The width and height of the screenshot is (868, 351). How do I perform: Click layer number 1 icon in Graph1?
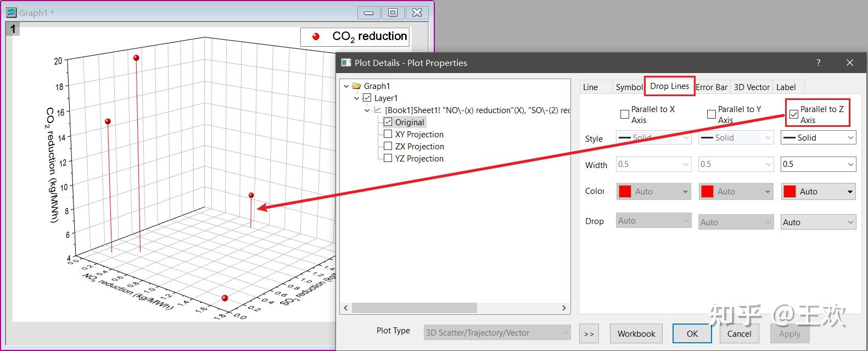13,29
